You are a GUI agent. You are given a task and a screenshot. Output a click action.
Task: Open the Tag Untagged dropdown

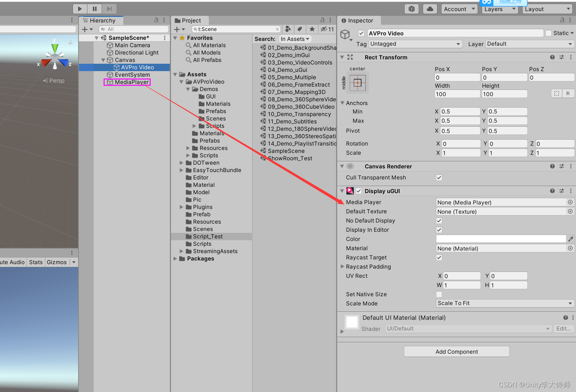[x=415, y=44]
